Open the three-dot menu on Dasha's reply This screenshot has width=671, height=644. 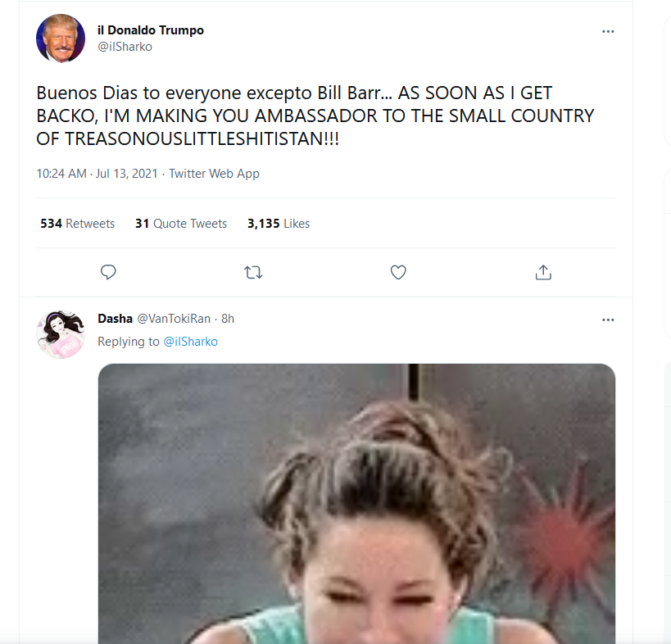coord(608,320)
